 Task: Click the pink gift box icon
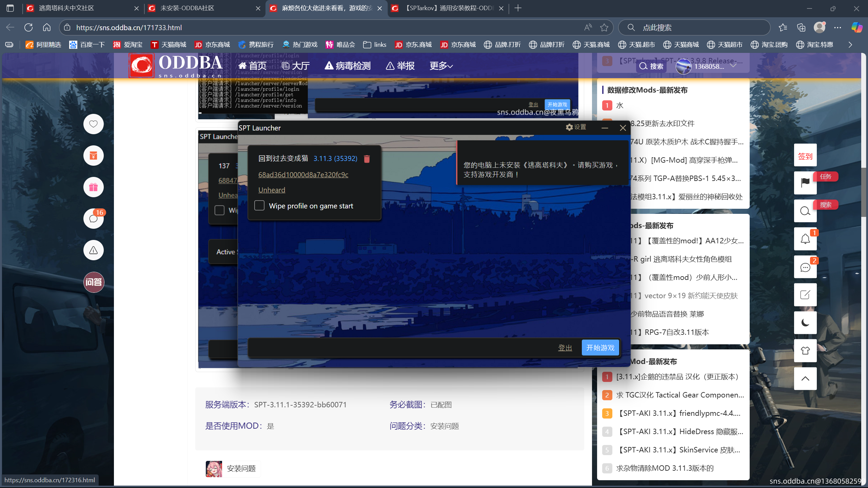pos(93,187)
